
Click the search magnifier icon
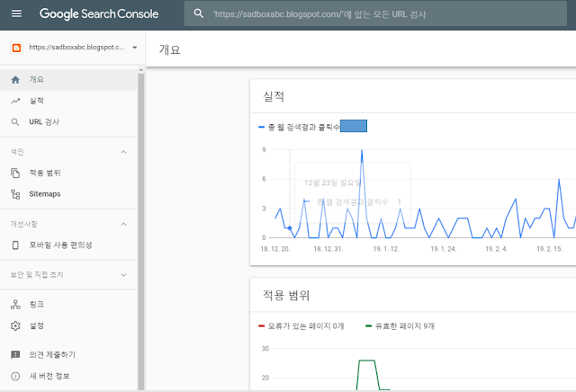pos(198,14)
